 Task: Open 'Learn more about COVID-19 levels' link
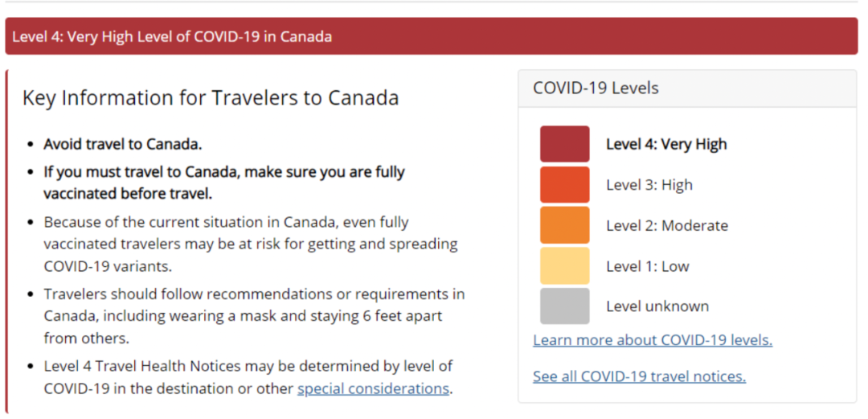coord(652,340)
